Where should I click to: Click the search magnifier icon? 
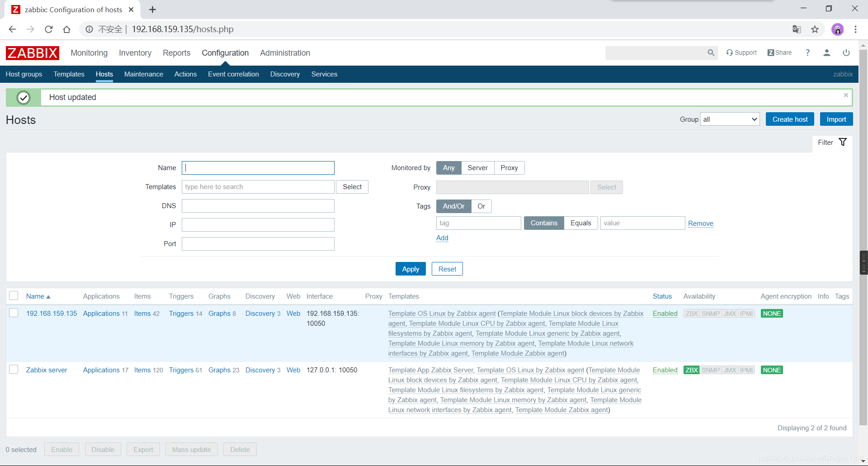pyautogui.click(x=711, y=53)
